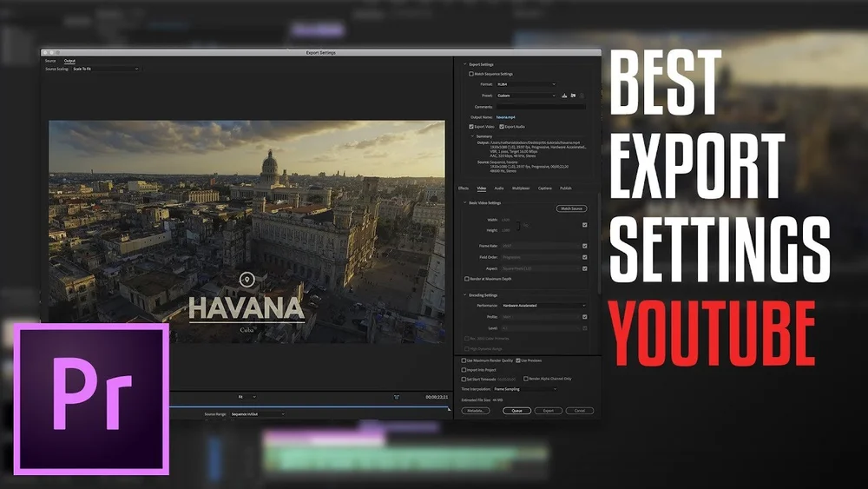Viewport: 868px width, 489px height.
Task: Toggle the Field Order match source checkbox
Action: tap(584, 257)
